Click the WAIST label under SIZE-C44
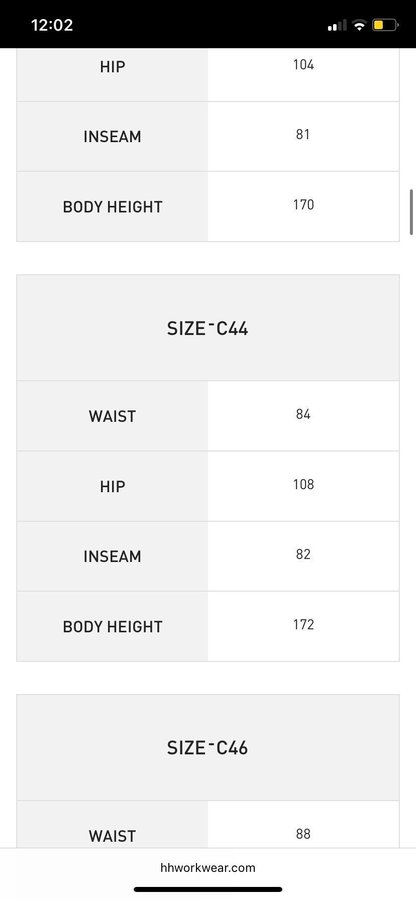Screen dimensions: 416x900 tap(112, 416)
